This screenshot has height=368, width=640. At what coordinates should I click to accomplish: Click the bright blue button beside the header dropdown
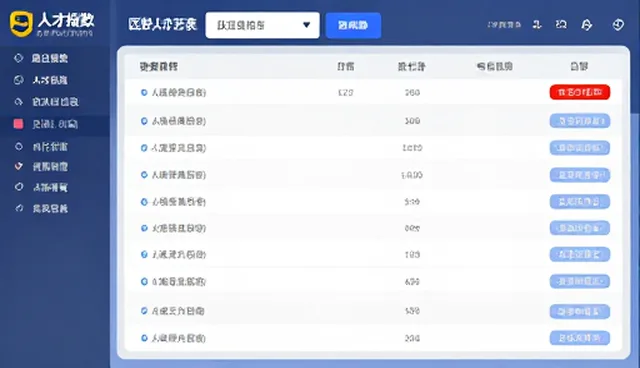[353, 25]
